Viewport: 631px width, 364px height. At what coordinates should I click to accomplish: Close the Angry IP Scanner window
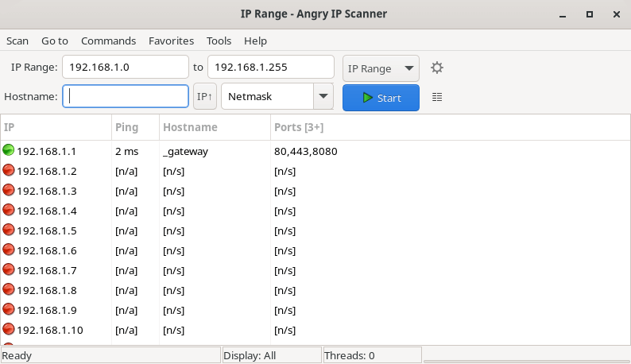[617, 14]
